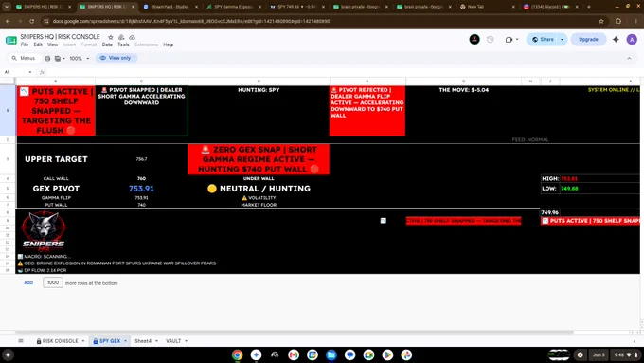Open the Data menu

click(107, 45)
